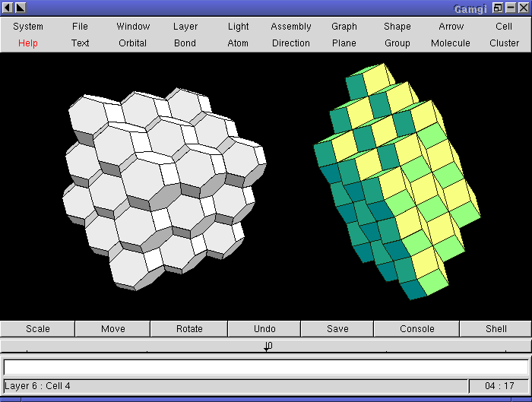The image size is (532, 402).
Task: Click the Undo button
Action: tap(264, 329)
